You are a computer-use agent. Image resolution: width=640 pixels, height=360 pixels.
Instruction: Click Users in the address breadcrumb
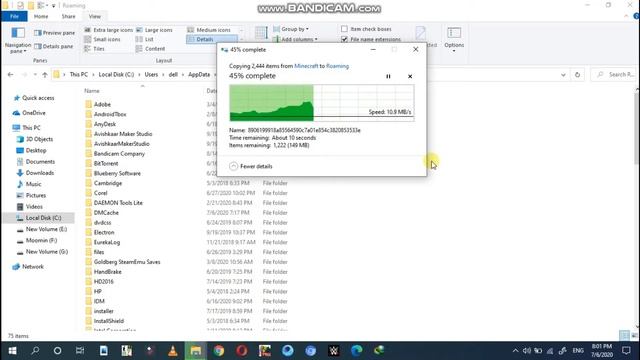pyautogui.click(x=151, y=75)
